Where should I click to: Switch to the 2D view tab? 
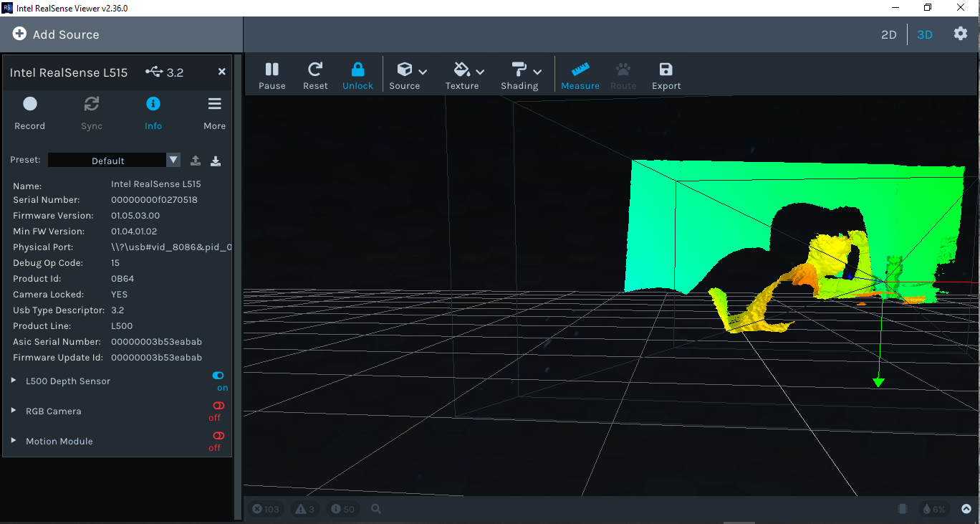[888, 34]
